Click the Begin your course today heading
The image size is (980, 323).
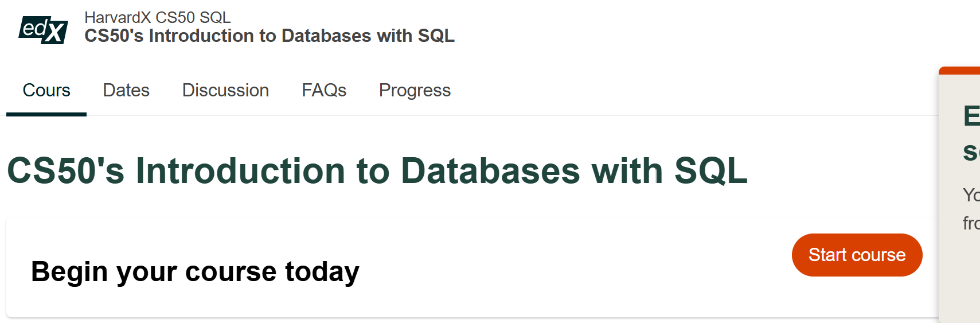tap(195, 271)
